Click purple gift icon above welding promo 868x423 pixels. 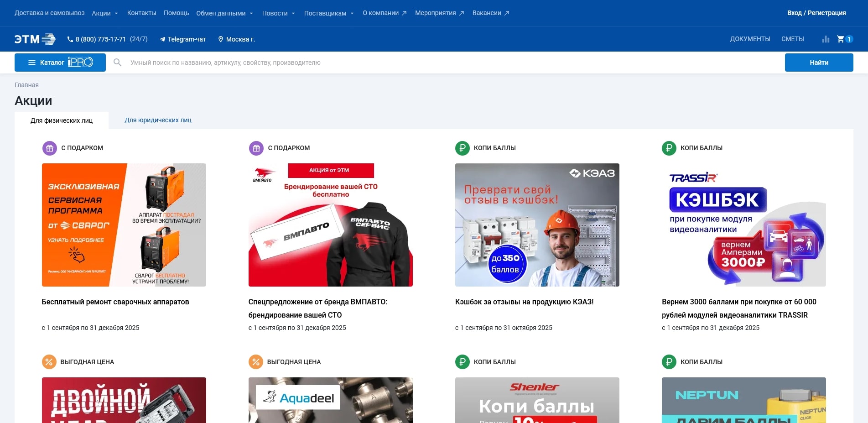pos(49,148)
